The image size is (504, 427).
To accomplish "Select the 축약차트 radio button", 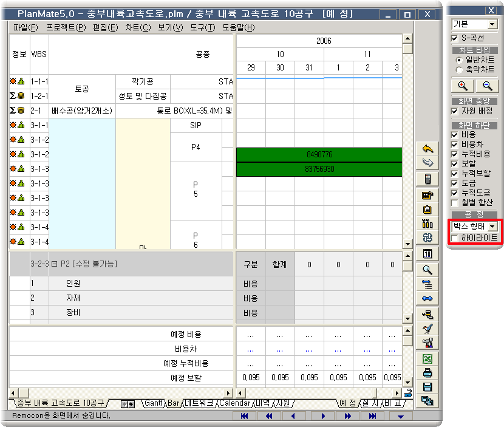I will [x=458, y=70].
